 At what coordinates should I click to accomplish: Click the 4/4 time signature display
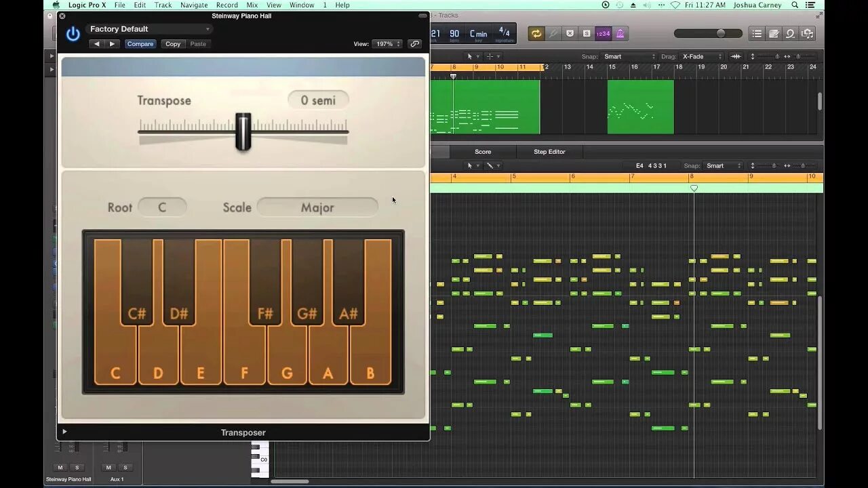[x=505, y=33]
